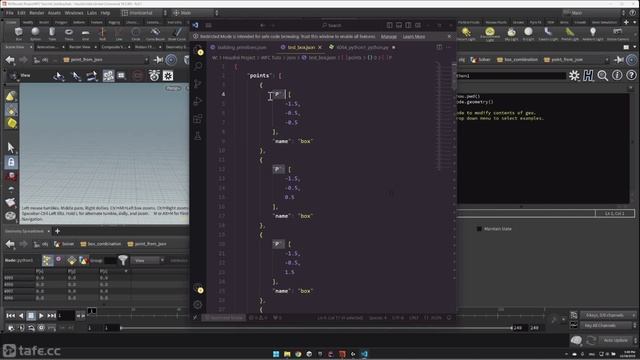Click Learn More in Restricted Mode banner
The image size is (640, 360).
pos(414,37)
